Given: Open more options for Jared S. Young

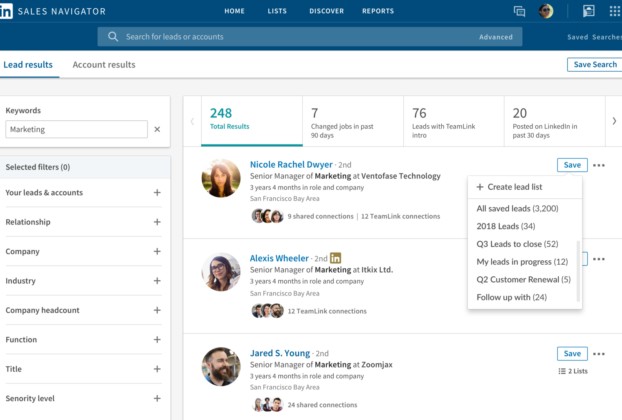Looking at the screenshot, I should point(599,354).
